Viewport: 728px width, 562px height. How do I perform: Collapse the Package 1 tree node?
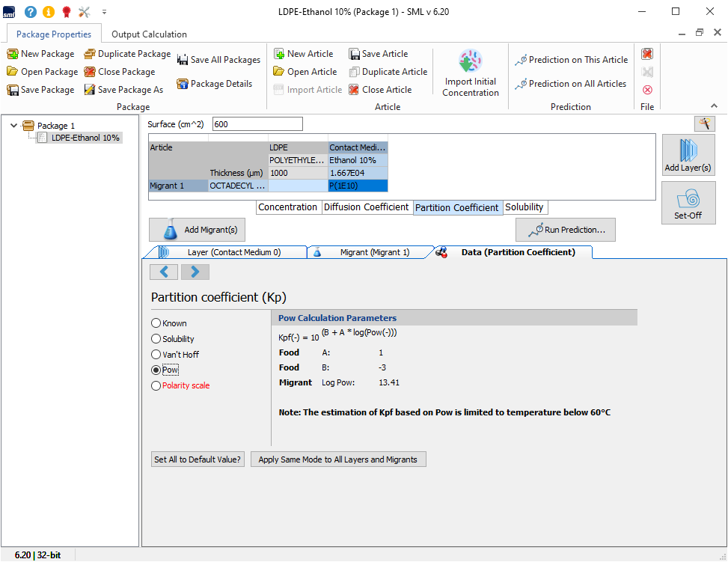point(13,126)
